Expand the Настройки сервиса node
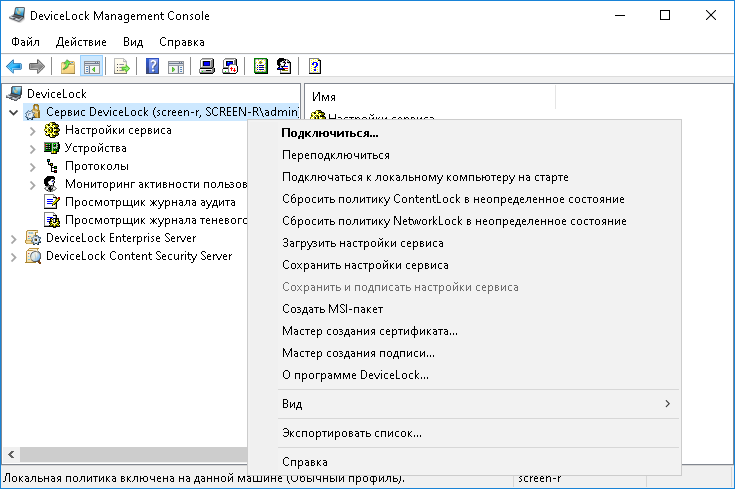735x489 pixels. pos(32,131)
